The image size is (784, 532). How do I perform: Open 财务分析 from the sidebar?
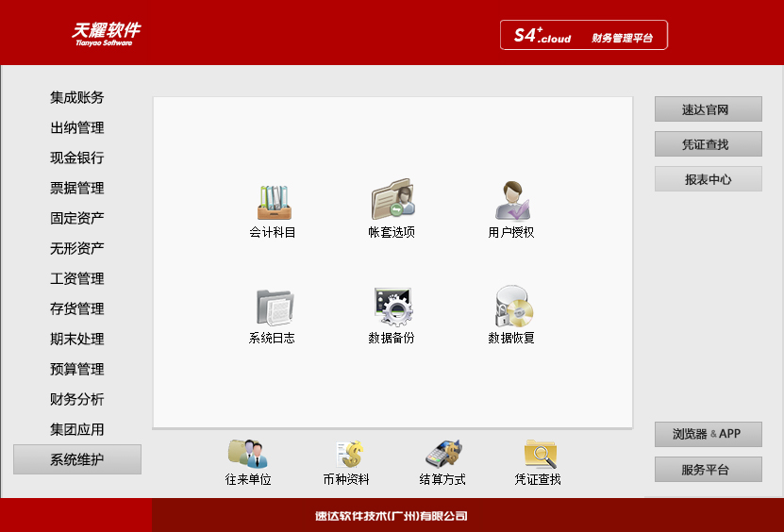pyautogui.click(x=77, y=399)
